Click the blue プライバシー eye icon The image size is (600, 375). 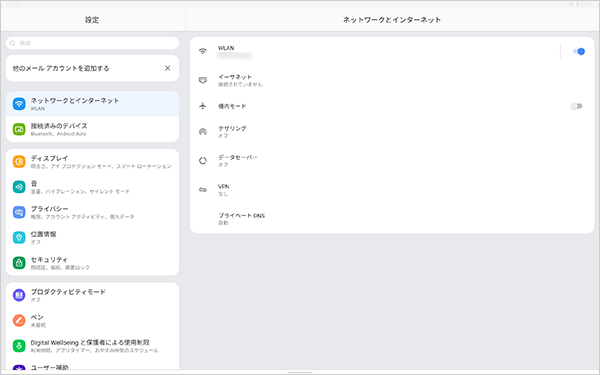(x=19, y=212)
